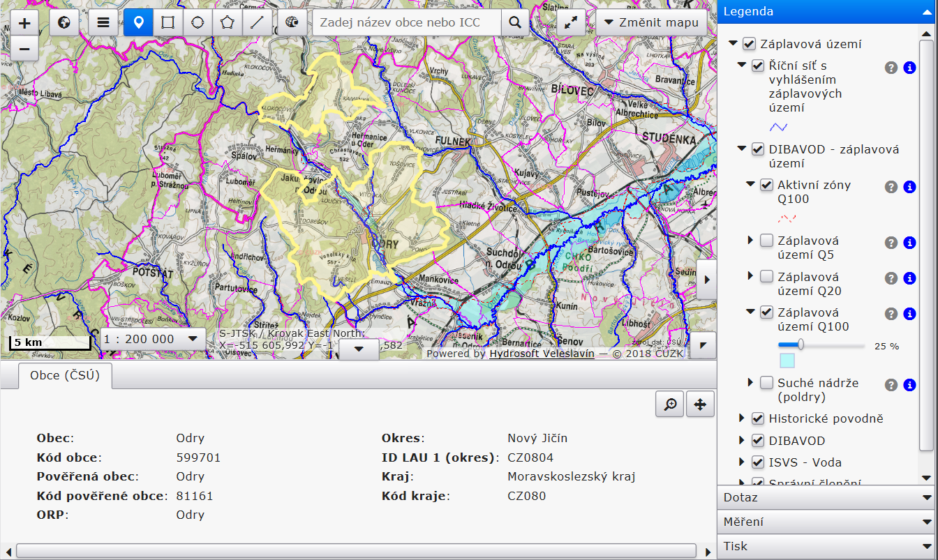Image resolution: width=938 pixels, height=560 pixels.
Task: Click the Legenda panel header
Action: click(x=828, y=11)
